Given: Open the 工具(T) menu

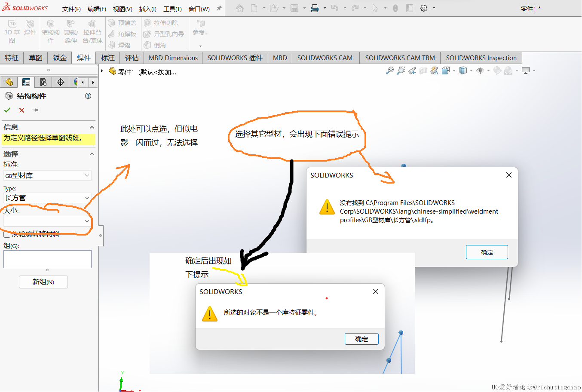Looking at the screenshot, I should pyautogui.click(x=172, y=9).
